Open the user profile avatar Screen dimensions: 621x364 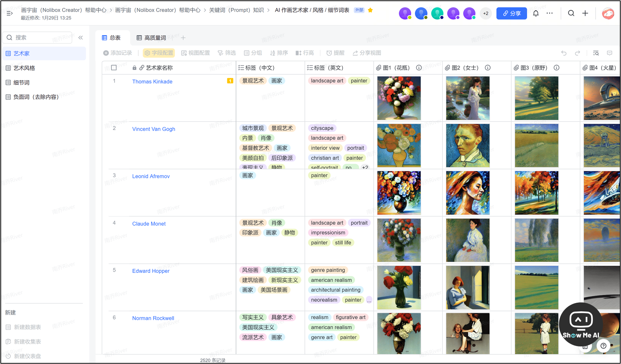coord(608,13)
